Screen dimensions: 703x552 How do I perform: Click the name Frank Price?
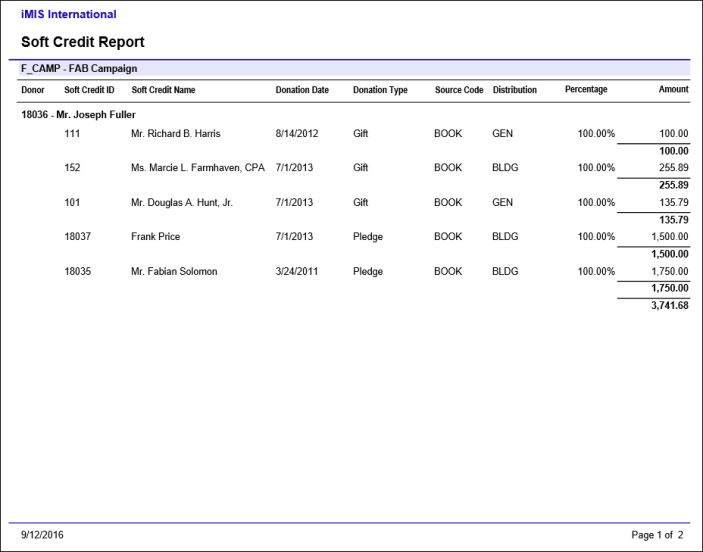point(156,236)
